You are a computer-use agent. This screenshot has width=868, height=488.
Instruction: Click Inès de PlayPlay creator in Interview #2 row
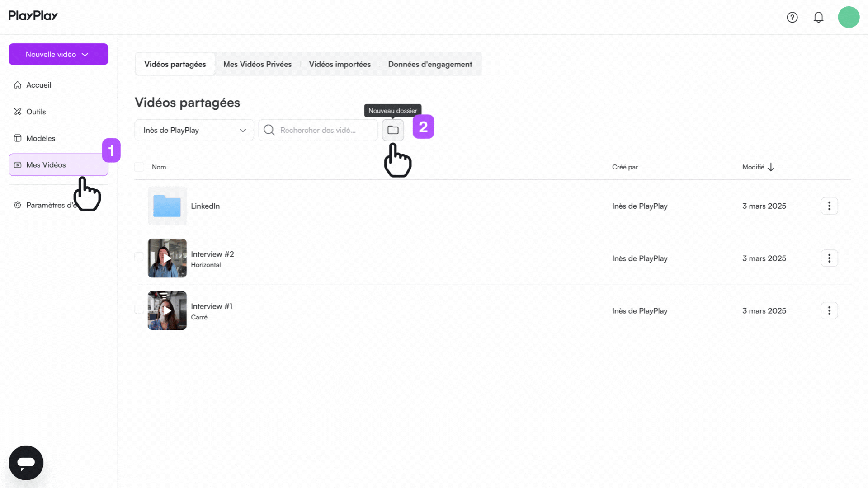tap(640, 258)
